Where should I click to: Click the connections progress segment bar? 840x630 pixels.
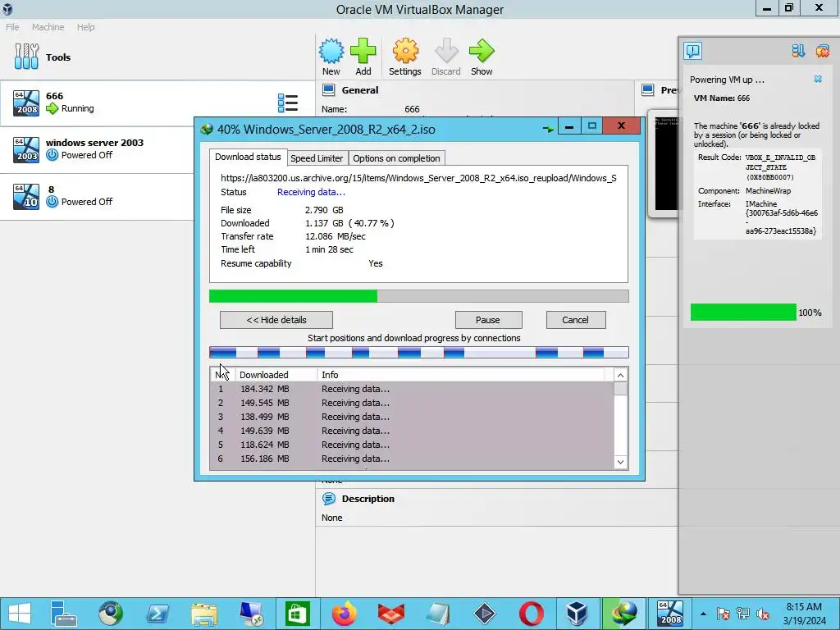point(419,353)
